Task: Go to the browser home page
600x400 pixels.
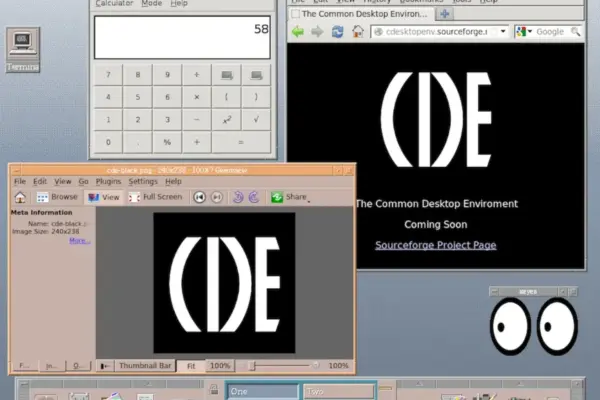Action: point(358,31)
